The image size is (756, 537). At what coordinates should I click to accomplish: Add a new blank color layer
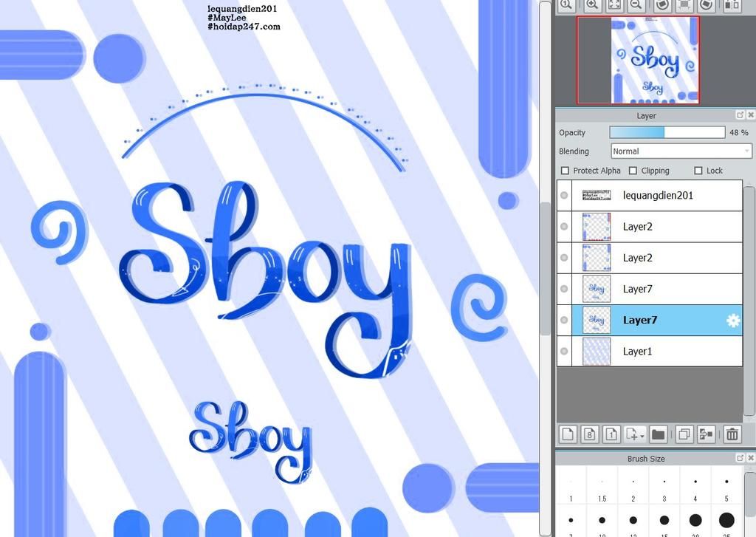[568, 434]
